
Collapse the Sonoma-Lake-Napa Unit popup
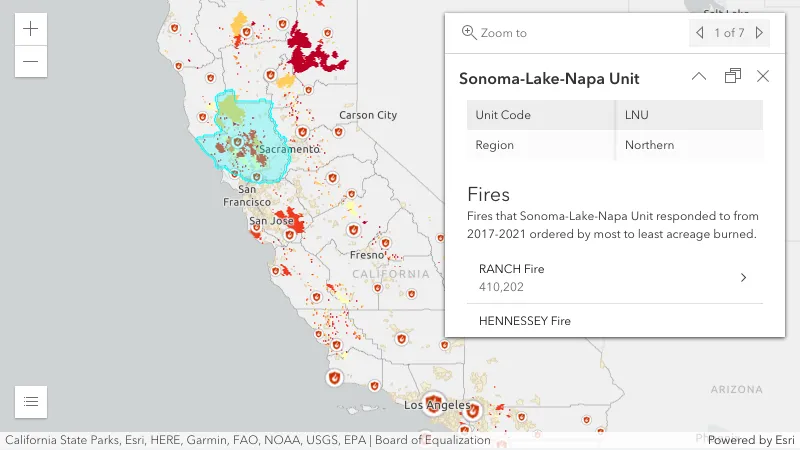(699, 77)
